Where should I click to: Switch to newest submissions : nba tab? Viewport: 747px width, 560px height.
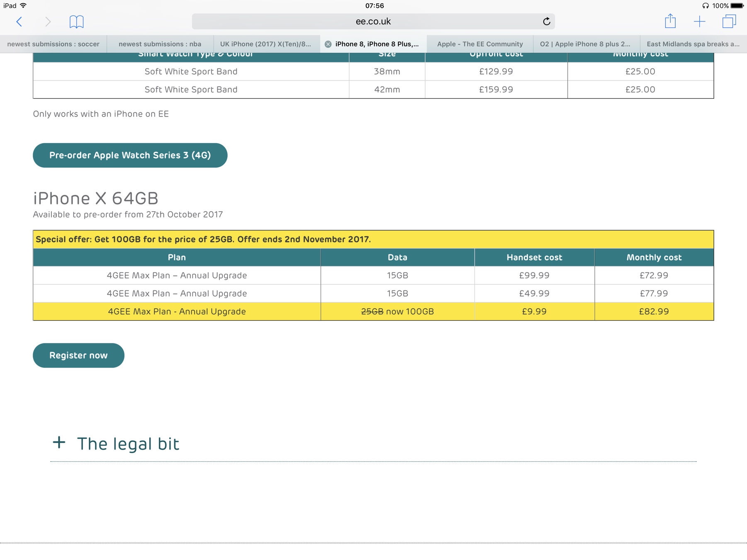pos(160,44)
